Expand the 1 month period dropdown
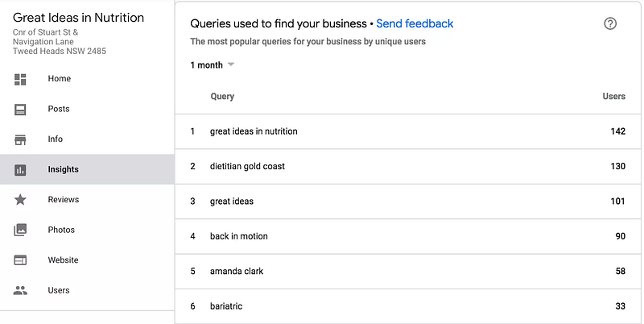 213,64
